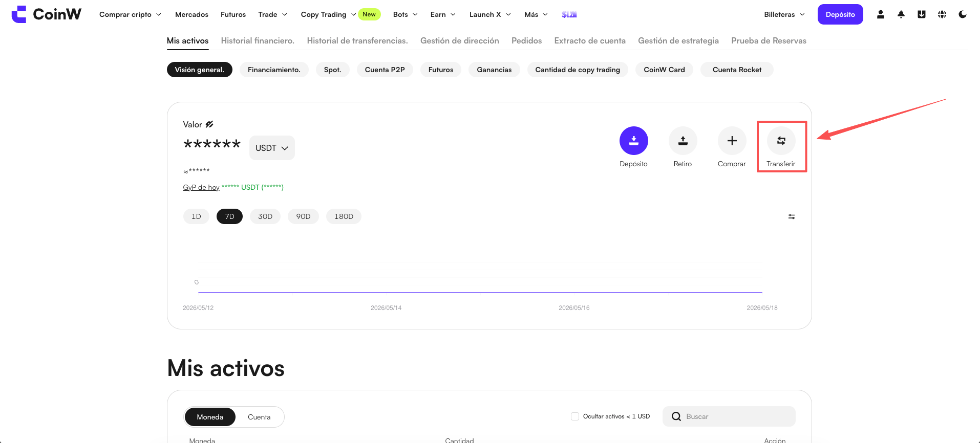The width and height of the screenshot is (980, 443).
Task: Select the 7D chart range
Action: pos(230,216)
